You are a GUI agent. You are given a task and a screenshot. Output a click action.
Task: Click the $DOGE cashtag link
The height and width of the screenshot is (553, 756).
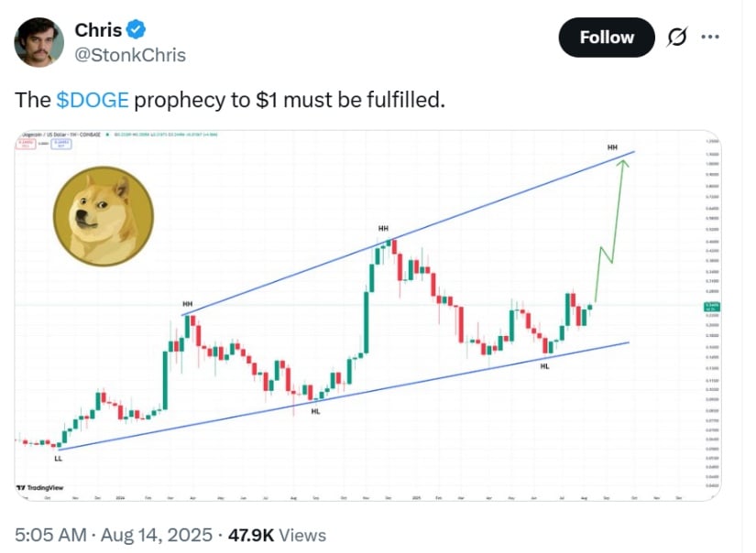click(93, 100)
